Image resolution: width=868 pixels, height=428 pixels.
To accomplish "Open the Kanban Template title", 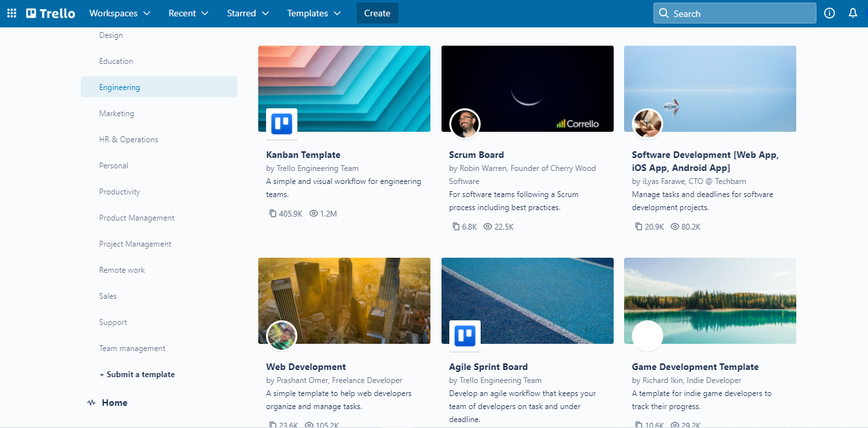I will [x=303, y=155].
